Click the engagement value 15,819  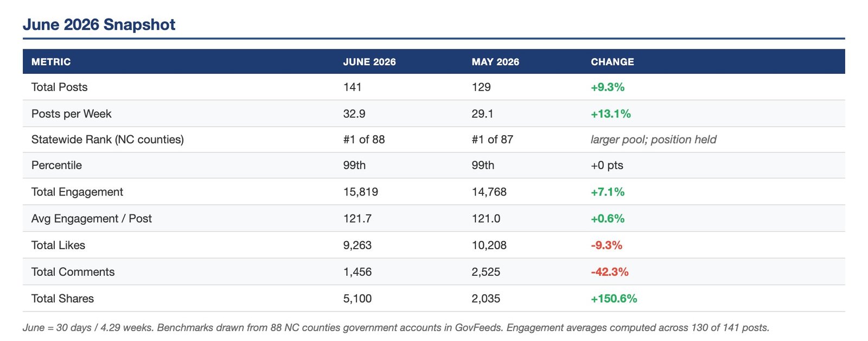(x=360, y=192)
